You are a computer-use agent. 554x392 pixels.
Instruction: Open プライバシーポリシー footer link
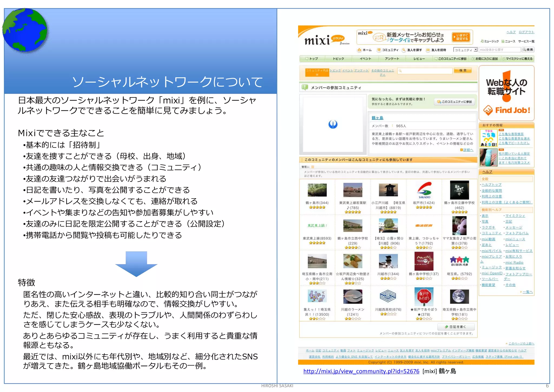[x=456, y=357]
